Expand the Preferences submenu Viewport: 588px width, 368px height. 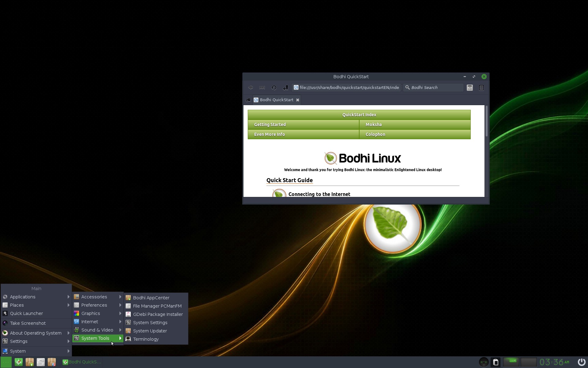[98, 305]
